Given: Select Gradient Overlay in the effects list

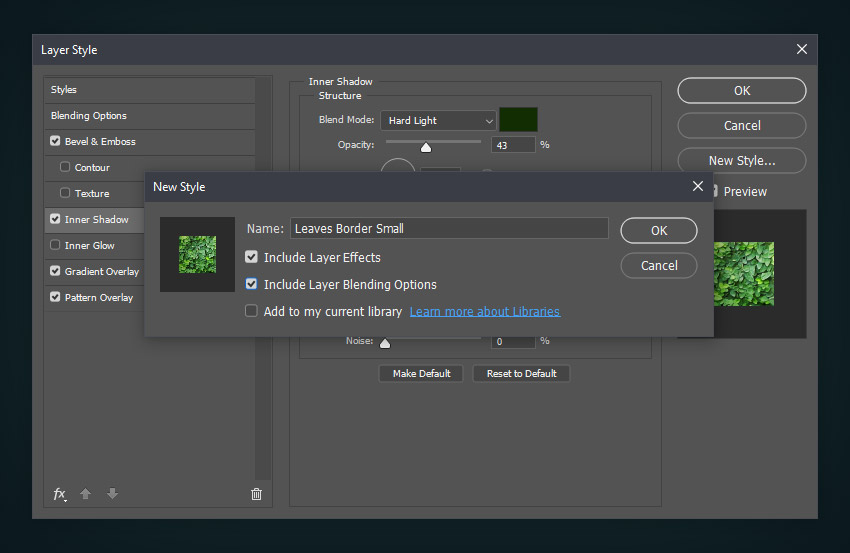Looking at the screenshot, I should point(102,272).
